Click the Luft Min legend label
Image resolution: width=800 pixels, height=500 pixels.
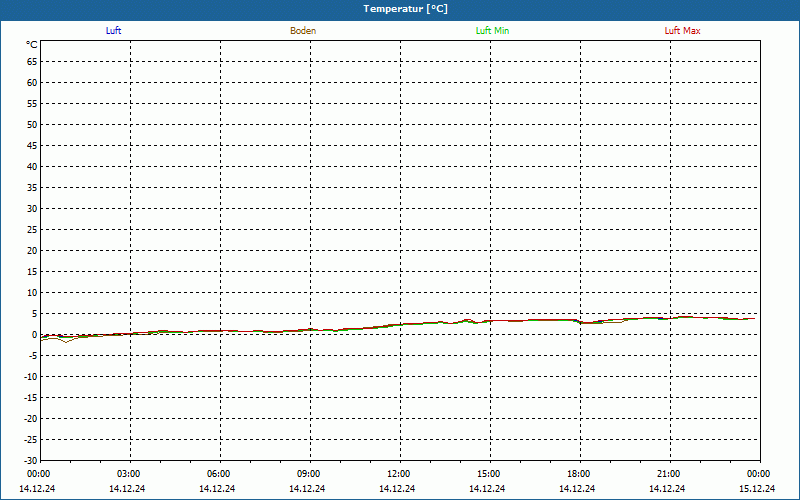[x=492, y=31]
